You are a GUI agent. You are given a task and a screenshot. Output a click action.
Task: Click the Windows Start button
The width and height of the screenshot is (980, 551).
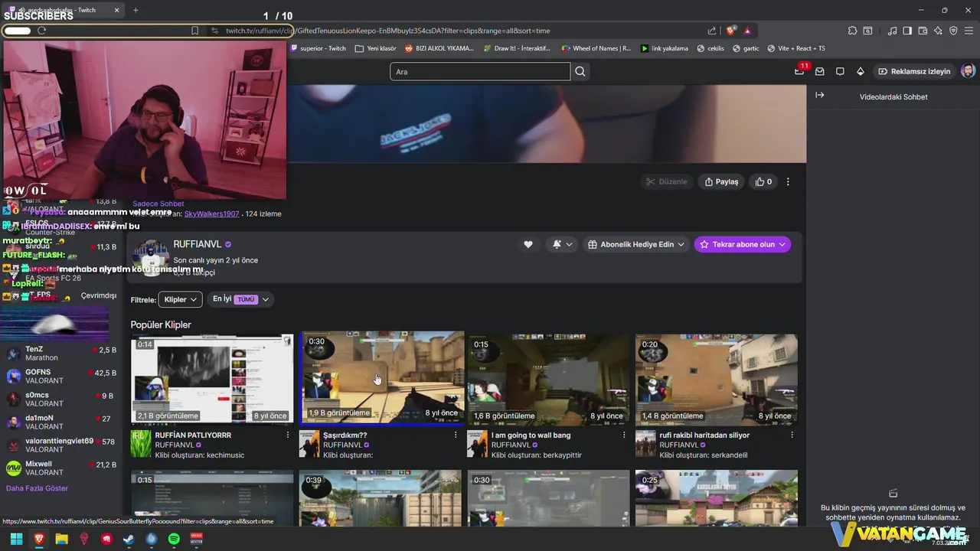coord(16,539)
